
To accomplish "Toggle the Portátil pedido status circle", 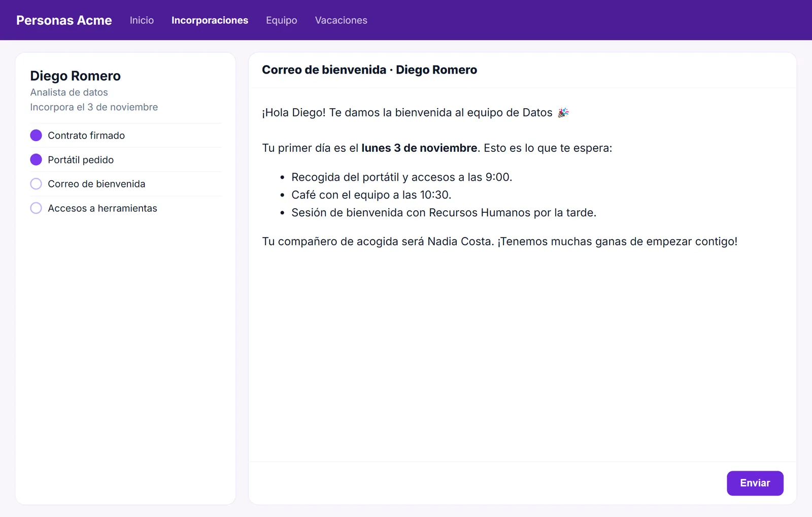I will tap(36, 159).
